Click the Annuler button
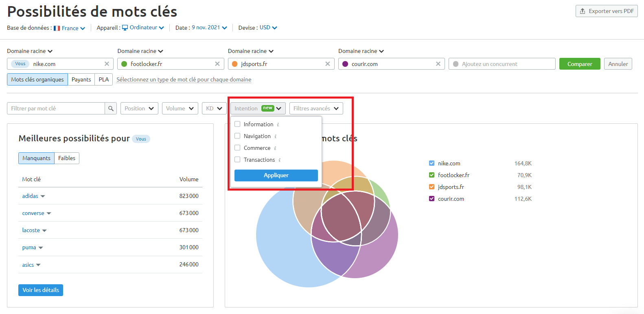This screenshot has height=314, width=644. [x=618, y=64]
